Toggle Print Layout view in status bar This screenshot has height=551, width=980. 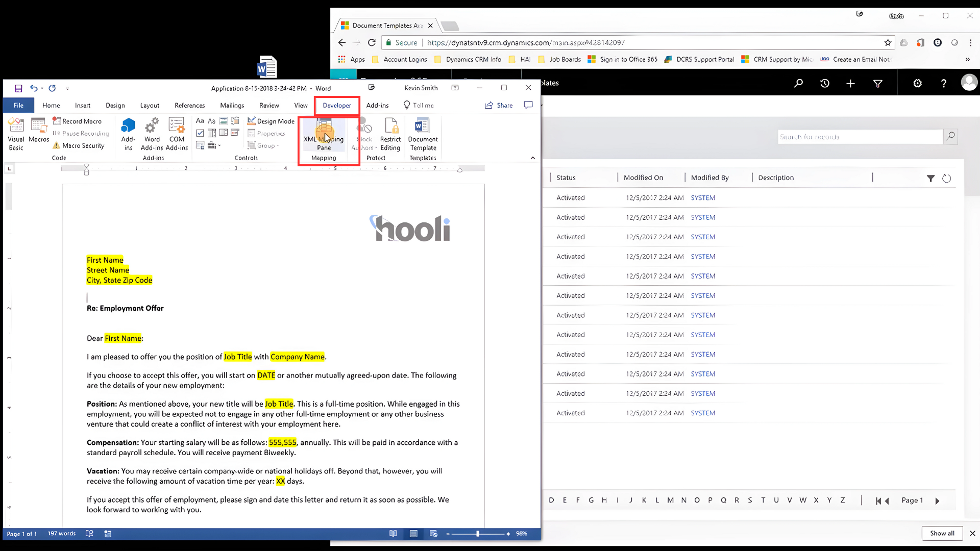[413, 534]
